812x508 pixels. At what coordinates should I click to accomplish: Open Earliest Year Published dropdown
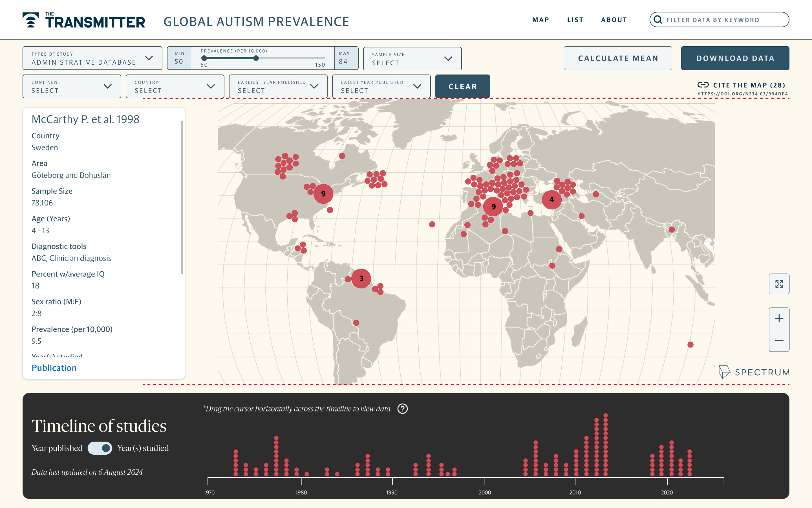278,86
